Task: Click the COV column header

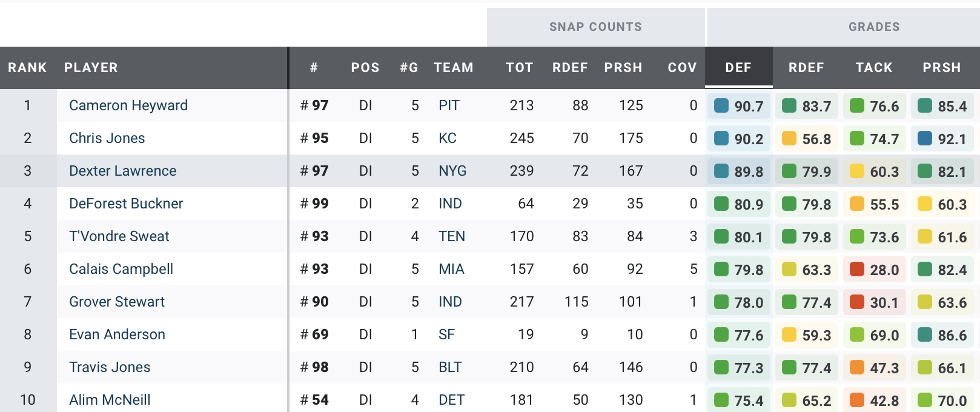Action: point(682,68)
